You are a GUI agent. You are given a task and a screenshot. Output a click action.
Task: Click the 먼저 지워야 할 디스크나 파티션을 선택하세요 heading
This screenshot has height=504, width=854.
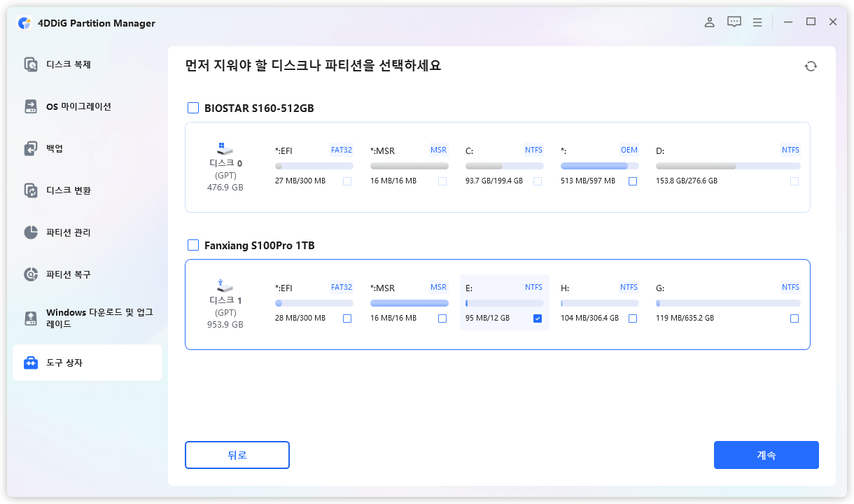point(313,66)
